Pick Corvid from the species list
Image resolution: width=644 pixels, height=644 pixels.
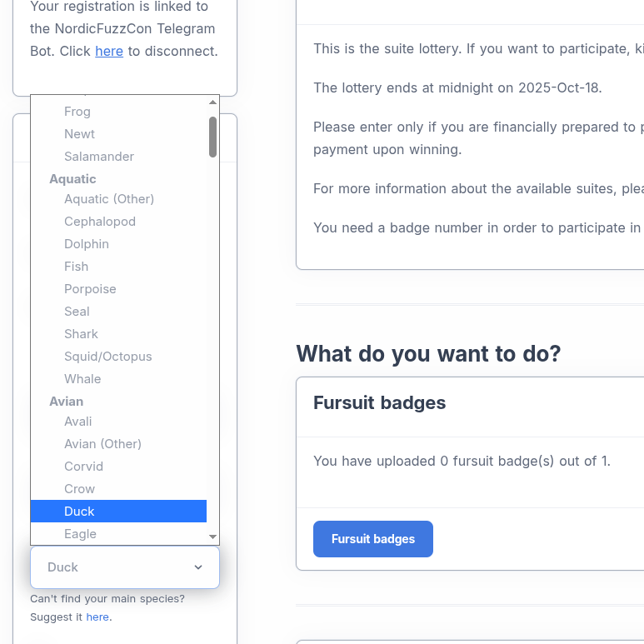pos(84,467)
